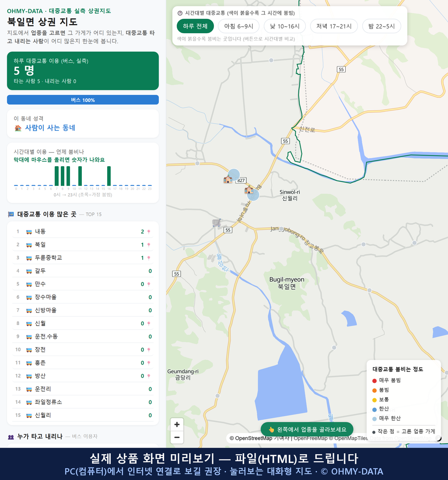Click the shopping cart marker on the map
The width and height of the screenshot is (448, 480).
click(x=217, y=223)
